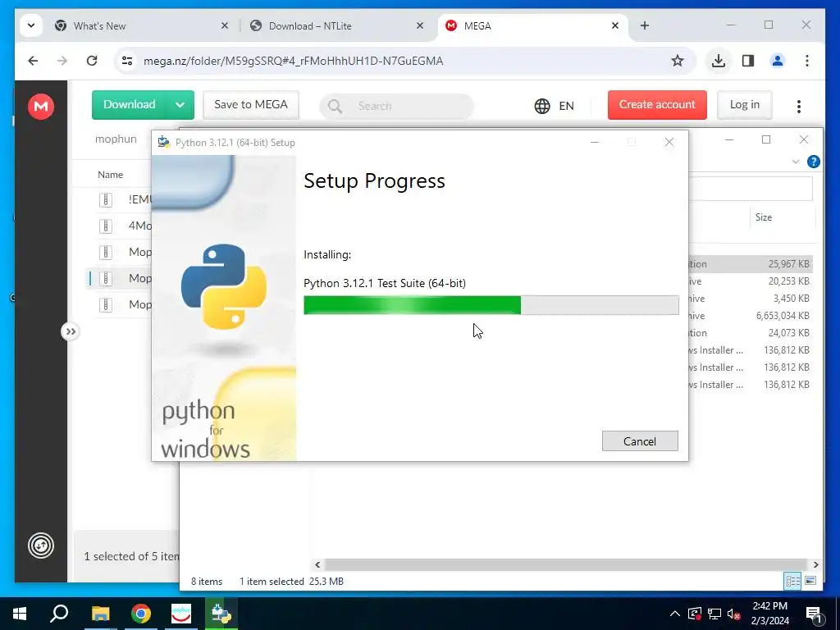Screen dimensions: 840x630
Task: Click Save to MEGA button
Action: 251,104
